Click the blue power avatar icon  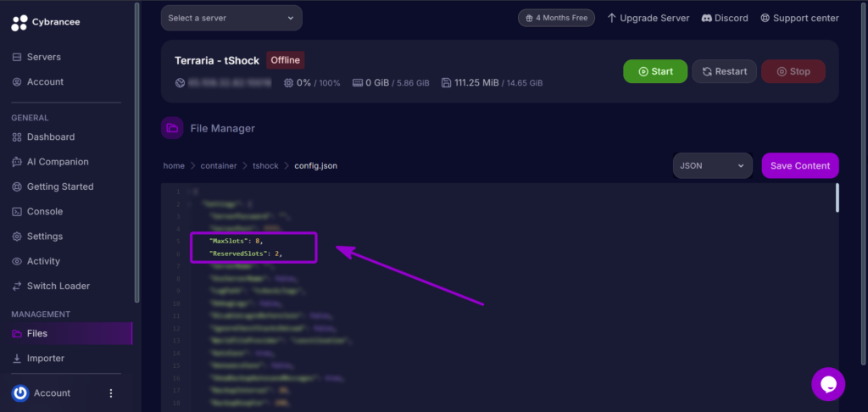coord(20,393)
